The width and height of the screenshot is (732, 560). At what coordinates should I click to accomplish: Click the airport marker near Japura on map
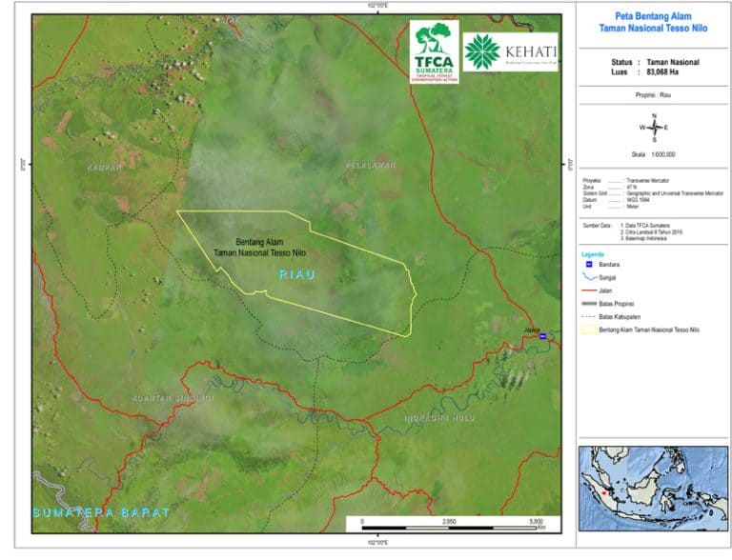542,337
